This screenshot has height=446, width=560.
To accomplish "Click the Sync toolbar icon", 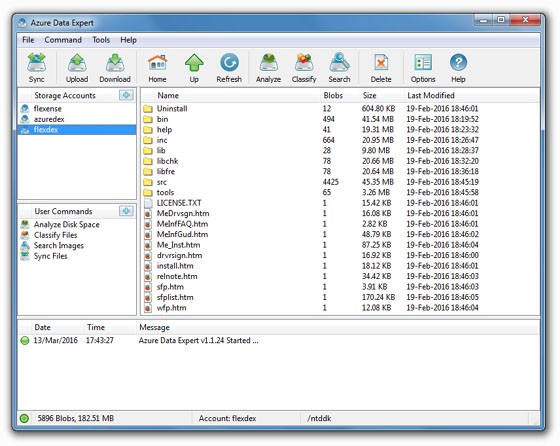I will 36,68.
